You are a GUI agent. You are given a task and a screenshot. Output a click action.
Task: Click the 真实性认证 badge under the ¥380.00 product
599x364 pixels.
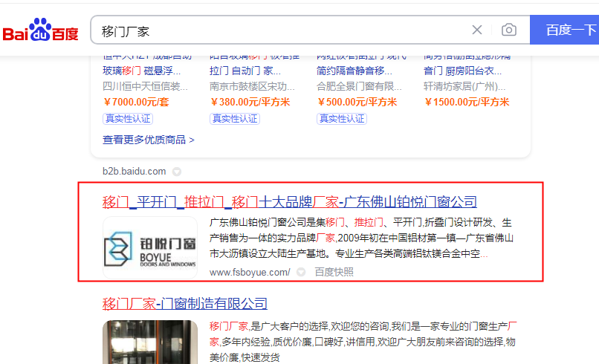click(234, 119)
